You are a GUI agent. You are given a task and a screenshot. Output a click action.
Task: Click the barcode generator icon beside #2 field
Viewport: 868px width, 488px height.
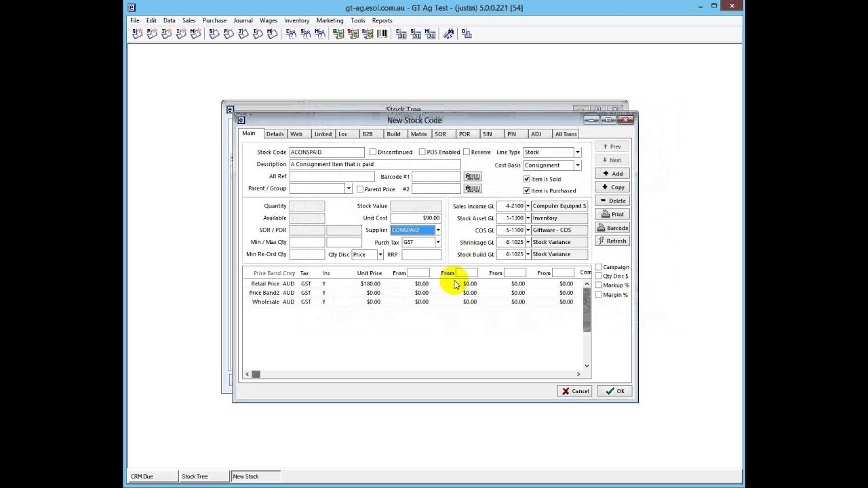tap(473, 189)
